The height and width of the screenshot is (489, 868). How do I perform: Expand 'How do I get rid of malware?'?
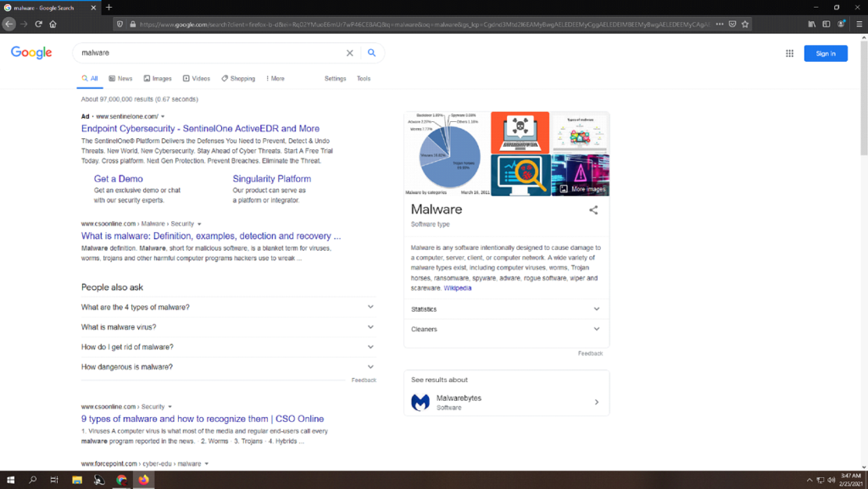228,347
